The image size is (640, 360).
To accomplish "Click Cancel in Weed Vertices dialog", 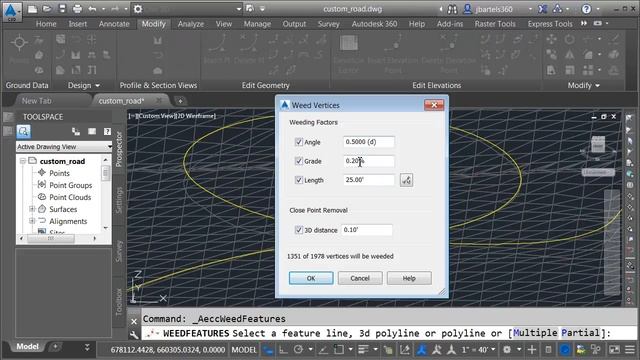I will click(x=360, y=278).
